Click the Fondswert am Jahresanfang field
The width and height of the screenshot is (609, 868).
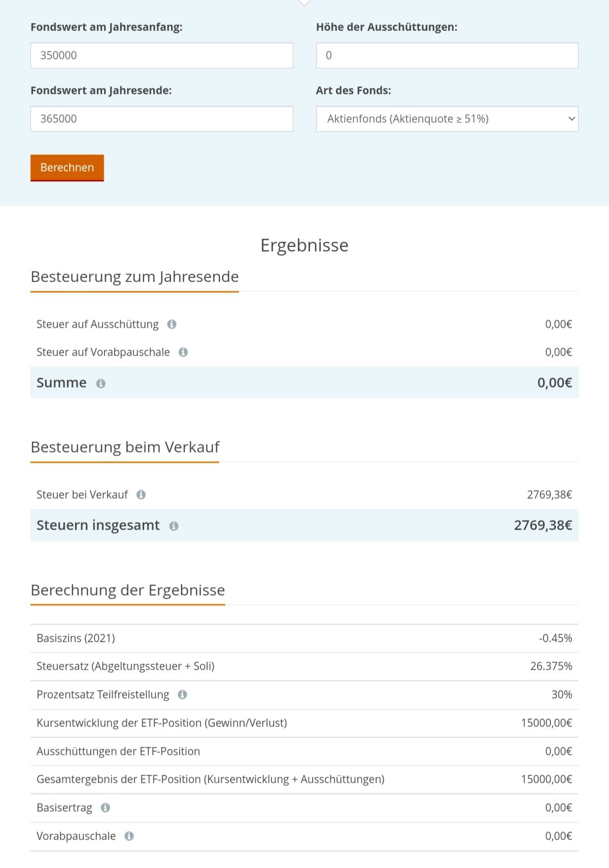pos(161,55)
